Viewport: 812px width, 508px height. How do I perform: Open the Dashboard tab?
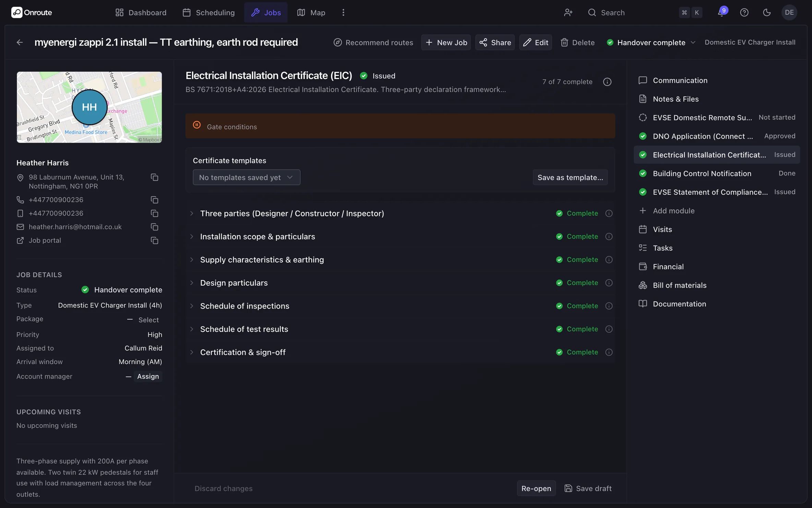141,13
